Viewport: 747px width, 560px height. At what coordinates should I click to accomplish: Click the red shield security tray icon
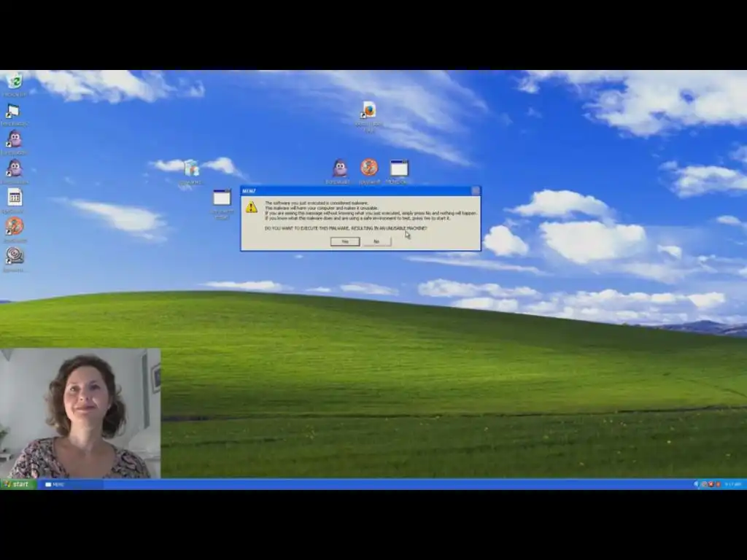pos(711,484)
